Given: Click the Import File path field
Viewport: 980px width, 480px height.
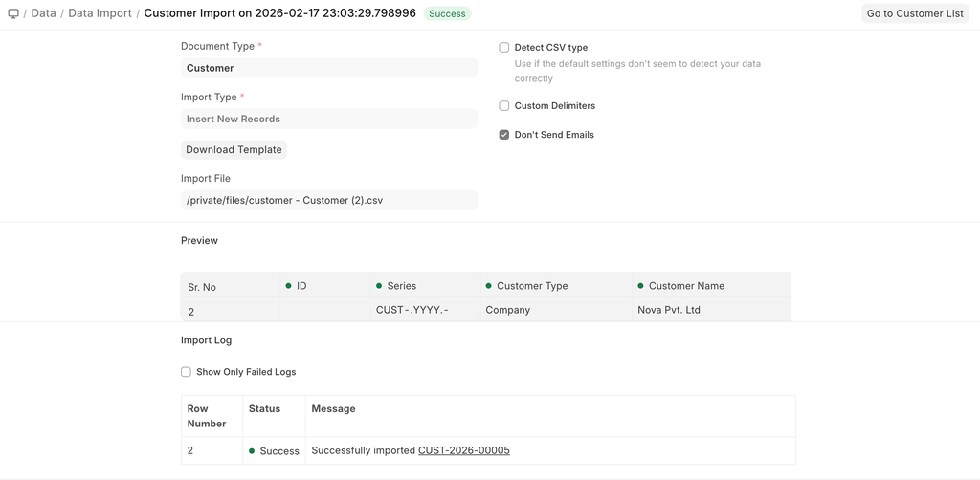Looking at the screenshot, I should click(x=328, y=201).
